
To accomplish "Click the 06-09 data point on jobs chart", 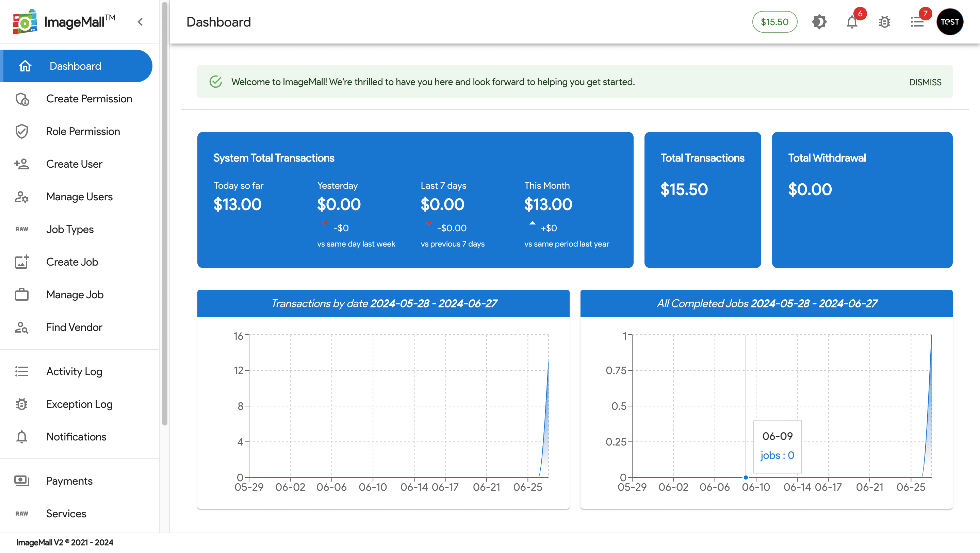I will coord(746,477).
